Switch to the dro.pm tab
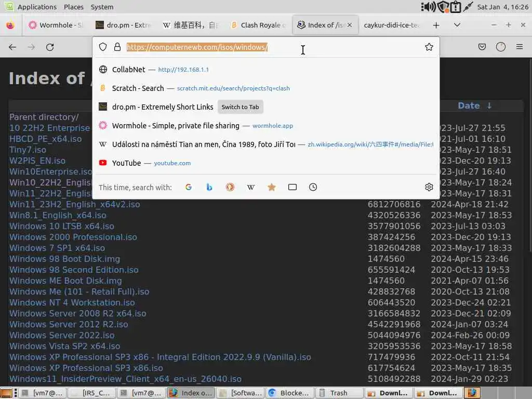This screenshot has height=399, width=532. (x=123, y=25)
